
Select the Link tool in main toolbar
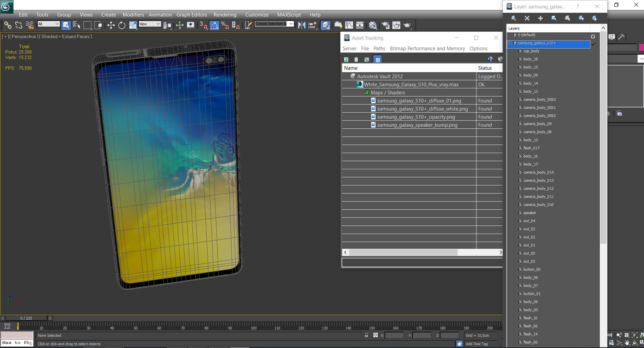7,25
